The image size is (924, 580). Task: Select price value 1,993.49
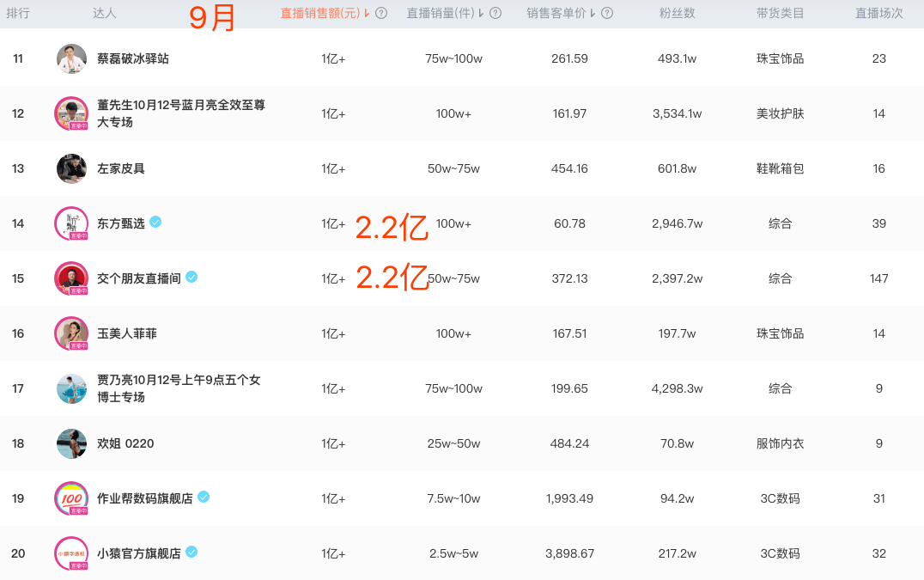(x=570, y=498)
